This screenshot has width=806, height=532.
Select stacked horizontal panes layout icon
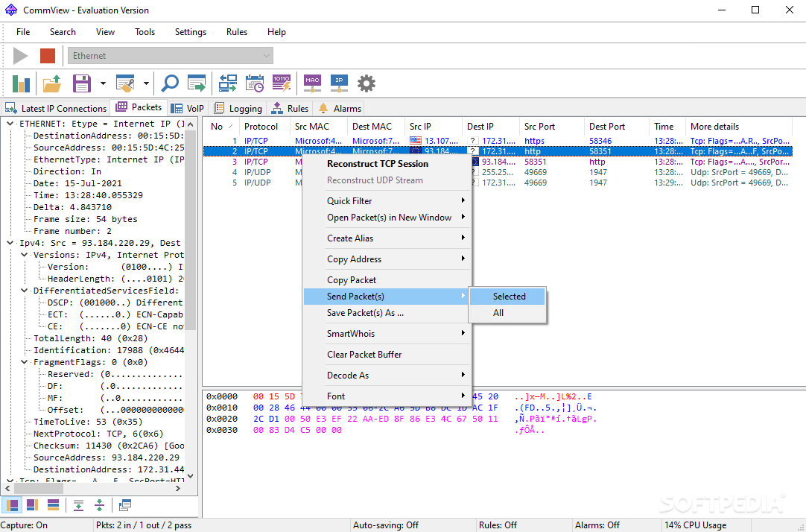[53, 504]
